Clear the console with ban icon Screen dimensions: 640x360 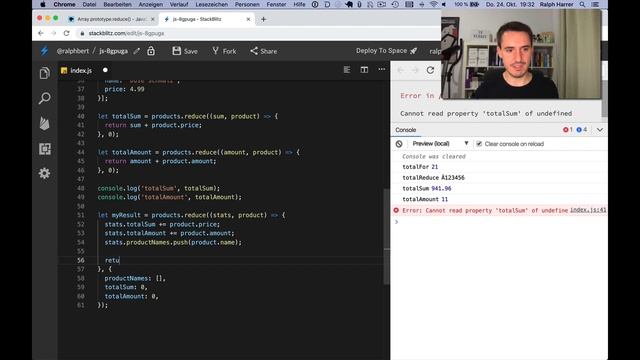click(x=399, y=144)
